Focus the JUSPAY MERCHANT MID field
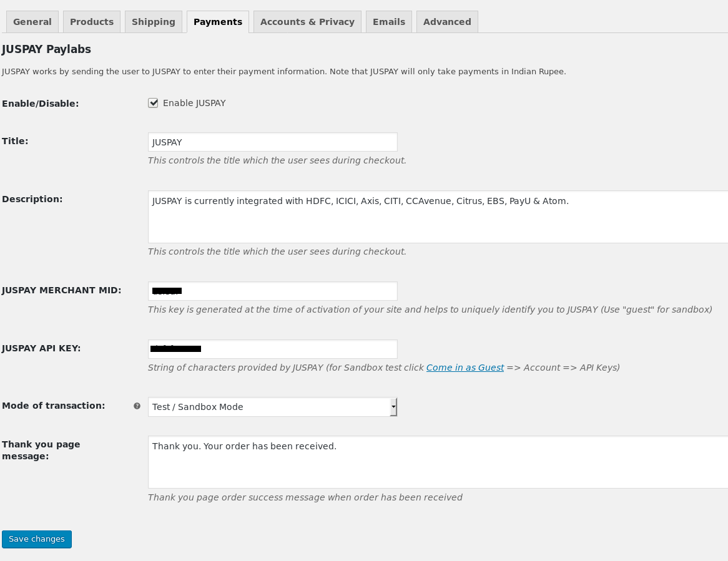 (x=273, y=291)
